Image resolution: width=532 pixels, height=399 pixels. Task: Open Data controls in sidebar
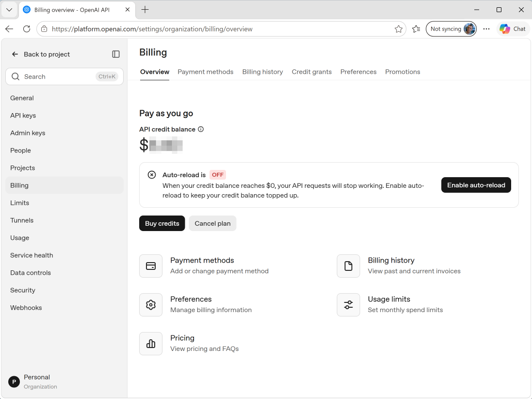pos(64,273)
